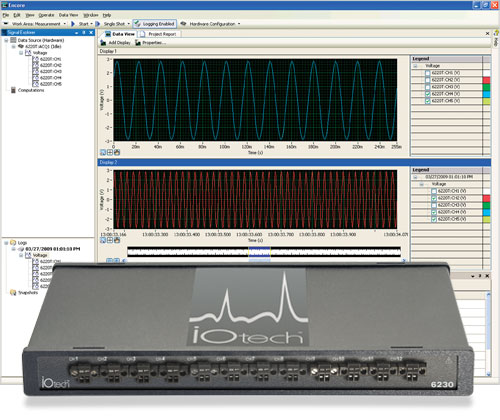Uncheck 6220T CH4 in Display 1 legend

pos(428,94)
